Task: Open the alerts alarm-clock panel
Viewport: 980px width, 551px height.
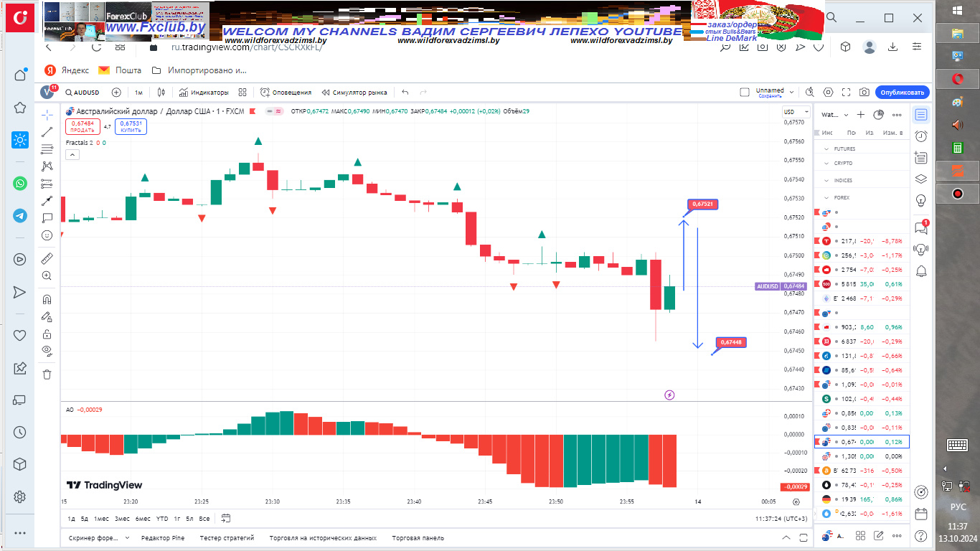Action: pyautogui.click(x=921, y=136)
